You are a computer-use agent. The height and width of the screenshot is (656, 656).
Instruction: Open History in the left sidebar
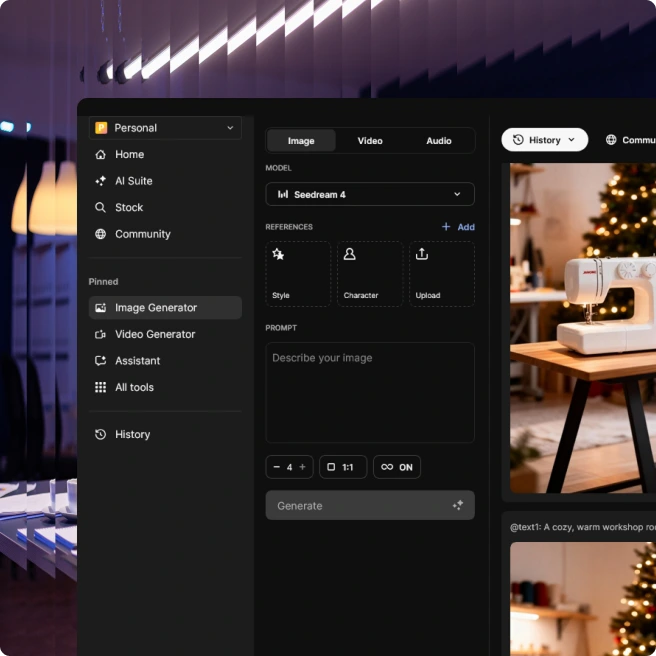(x=132, y=434)
